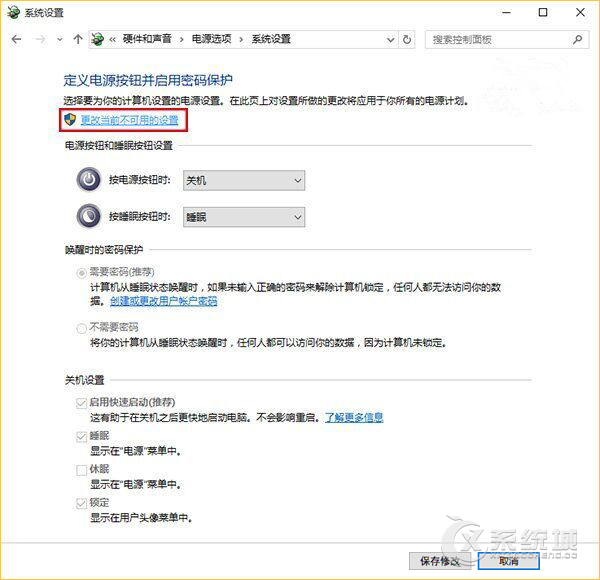This screenshot has height=580, width=600.
Task: Expand the chevron after 电源选项
Action: click(241, 39)
